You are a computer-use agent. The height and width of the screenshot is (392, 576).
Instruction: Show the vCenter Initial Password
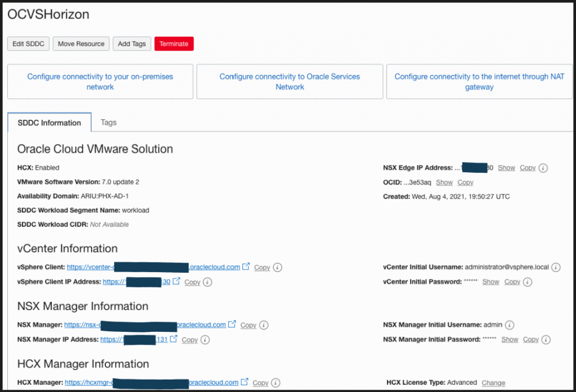(x=490, y=282)
